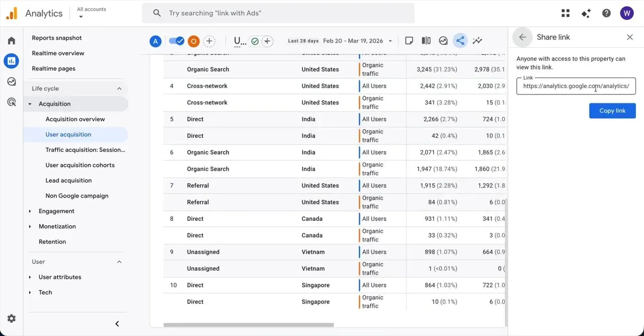Screen dimensions: 644x336
Task: Open Acquisition overview report
Action: coord(75,119)
